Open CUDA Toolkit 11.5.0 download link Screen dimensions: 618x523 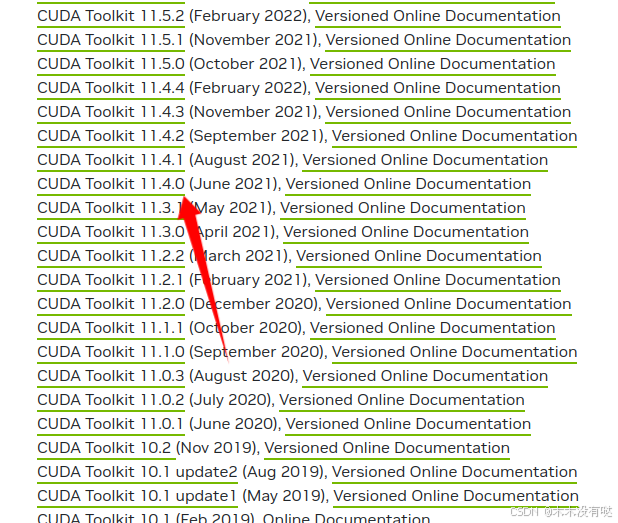pos(111,64)
